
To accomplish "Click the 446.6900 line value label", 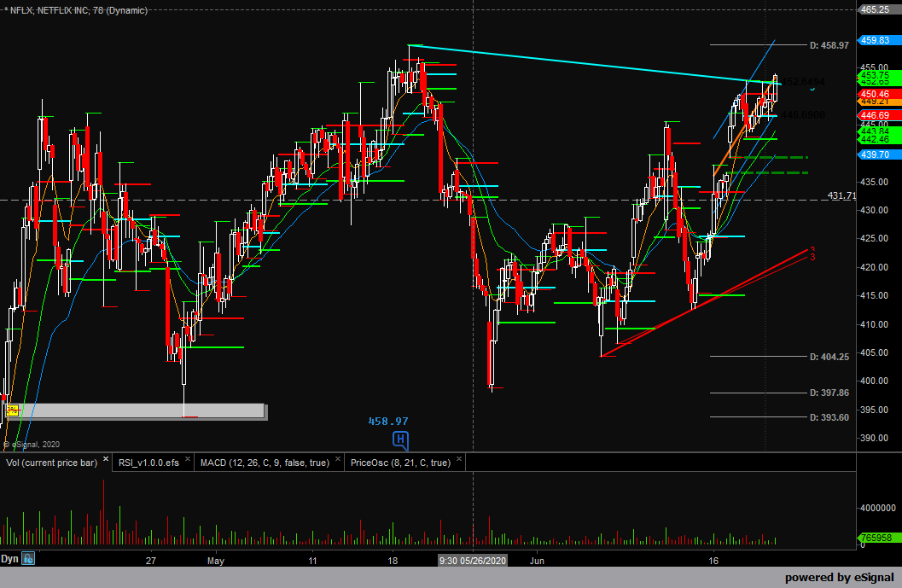I will coord(803,115).
